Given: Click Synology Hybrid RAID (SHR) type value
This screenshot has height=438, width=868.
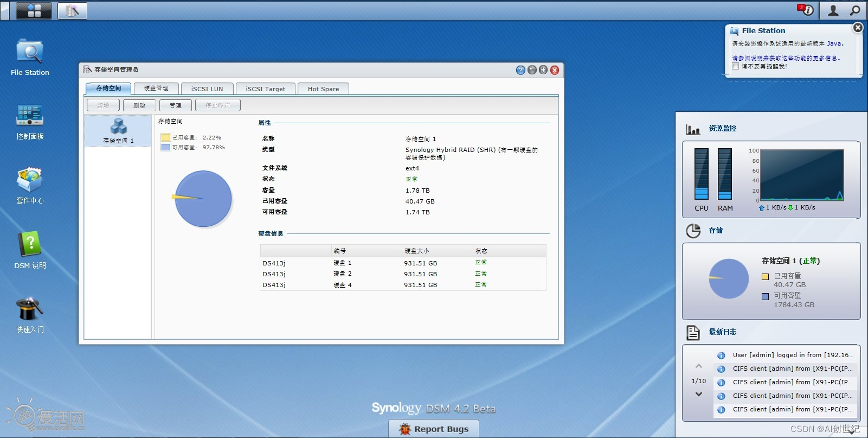Looking at the screenshot, I should click(471, 154).
